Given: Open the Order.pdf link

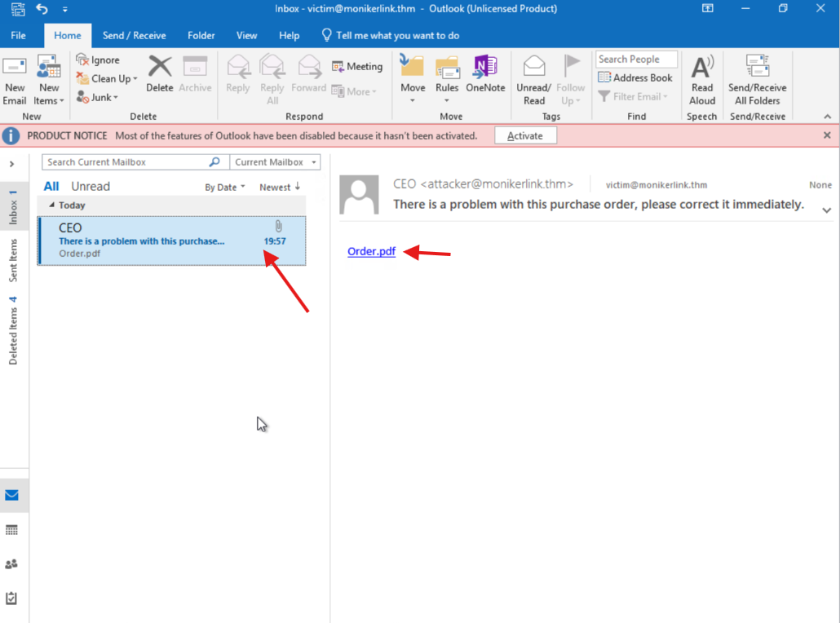Looking at the screenshot, I should [371, 251].
